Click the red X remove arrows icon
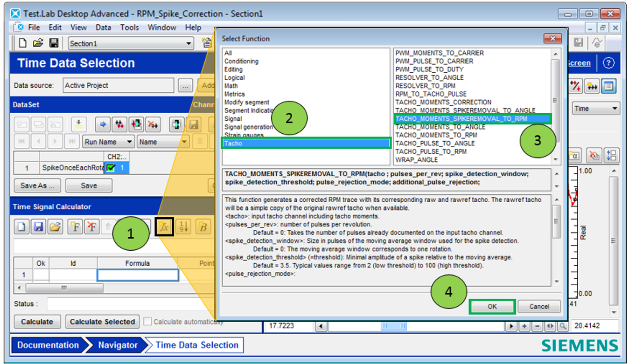The height and width of the screenshot is (364, 629). (152, 124)
